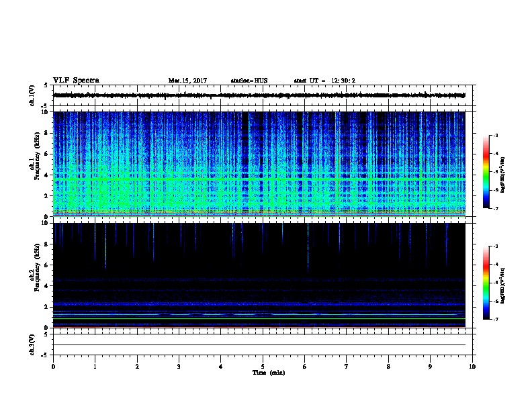Click the time axis tick label "2"
The height and width of the screenshot is (411, 532).
tap(137, 367)
